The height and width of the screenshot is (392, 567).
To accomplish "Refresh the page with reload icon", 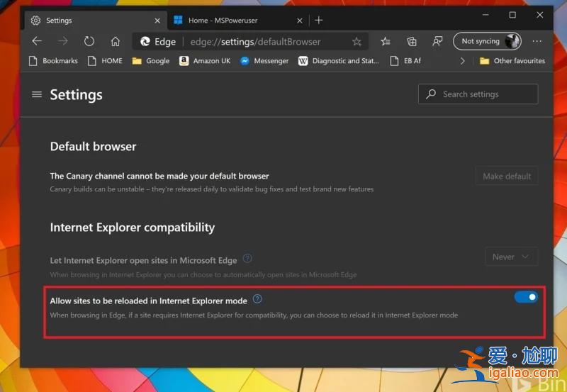I will coord(89,41).
